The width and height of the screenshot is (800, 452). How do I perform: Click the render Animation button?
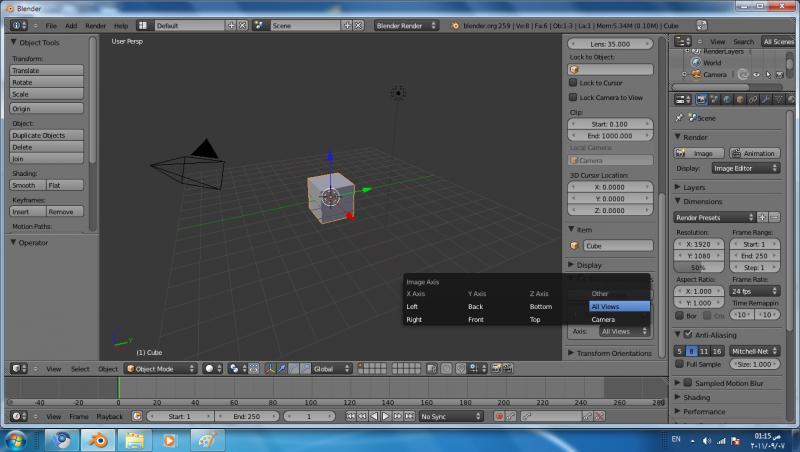755,153
